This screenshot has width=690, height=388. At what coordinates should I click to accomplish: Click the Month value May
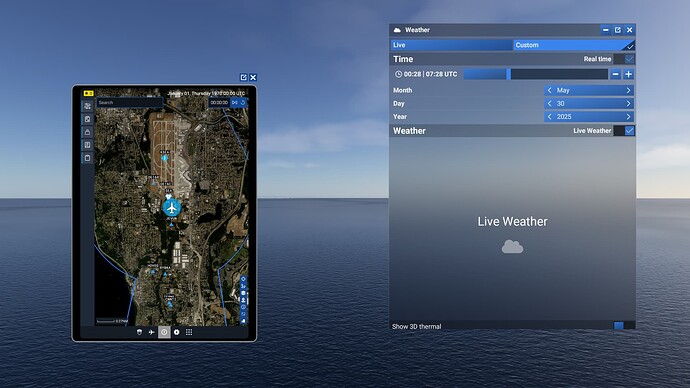click(563, 90)
